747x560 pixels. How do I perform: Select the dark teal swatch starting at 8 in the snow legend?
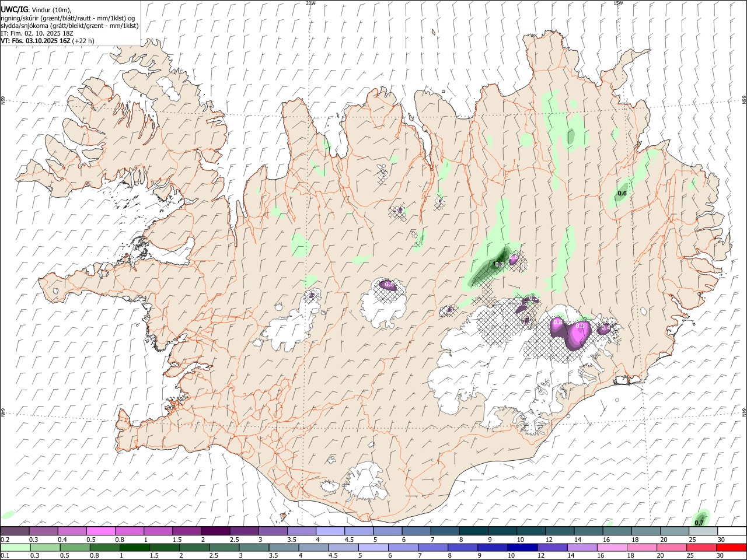click(x=473, y=531)
